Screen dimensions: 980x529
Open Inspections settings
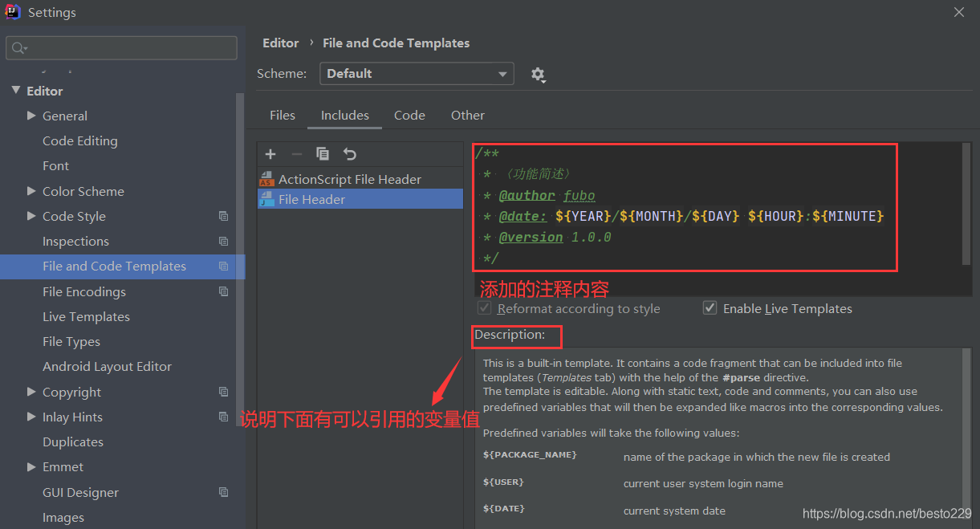pyautogui.click(x=75, y=241)
